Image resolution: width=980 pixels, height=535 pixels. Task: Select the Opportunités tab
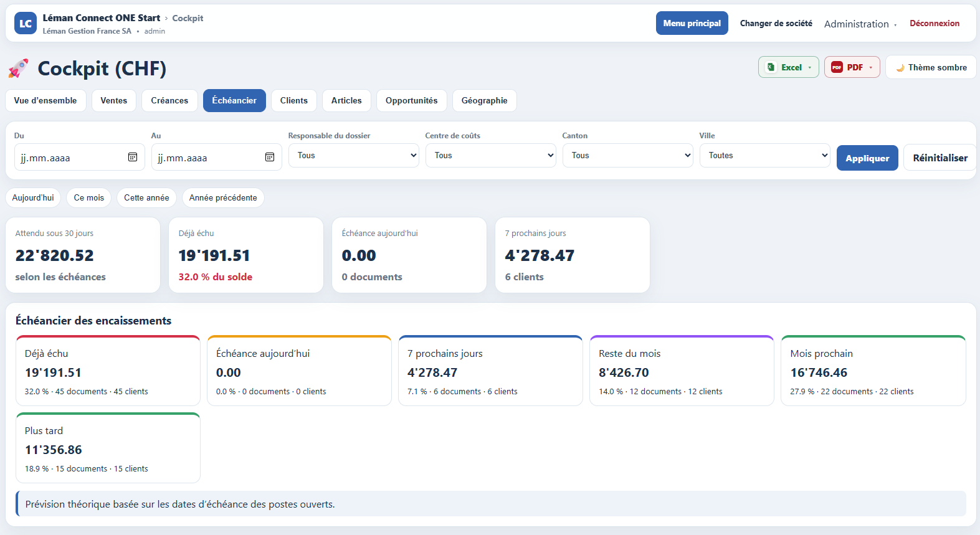[411, 100]
